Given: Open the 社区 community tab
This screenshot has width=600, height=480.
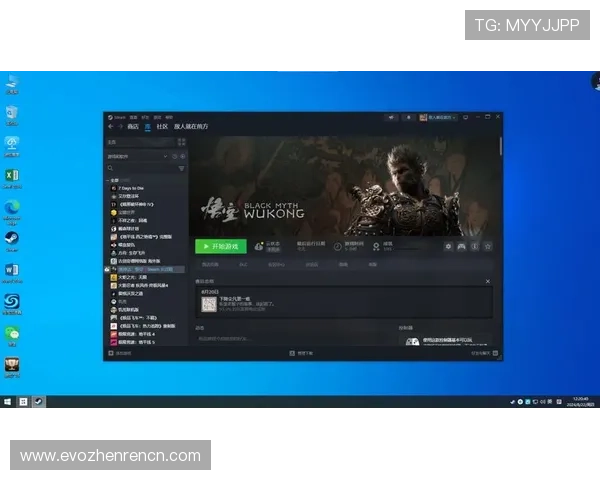Looking at the screenshot, I should tap(161, 127).
